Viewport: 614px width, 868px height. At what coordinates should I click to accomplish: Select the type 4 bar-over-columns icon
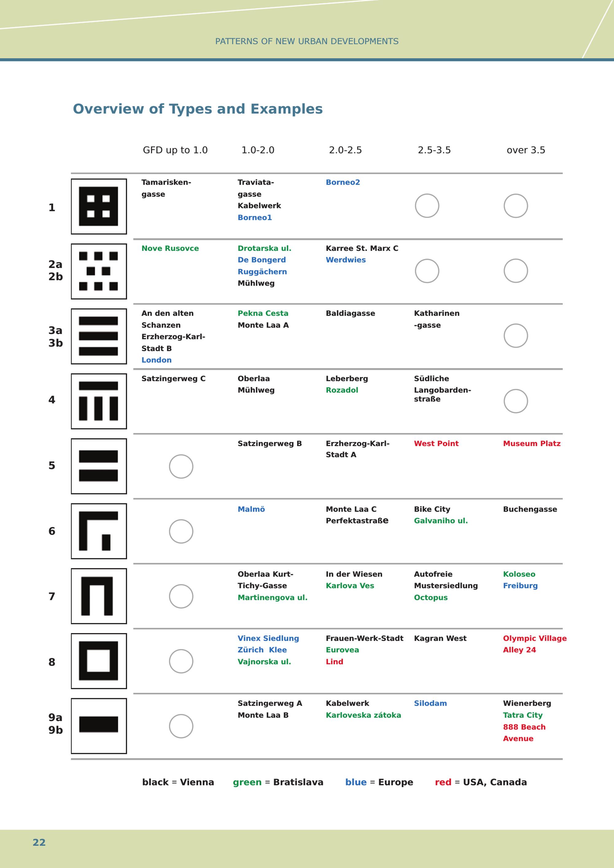[99, 401]
